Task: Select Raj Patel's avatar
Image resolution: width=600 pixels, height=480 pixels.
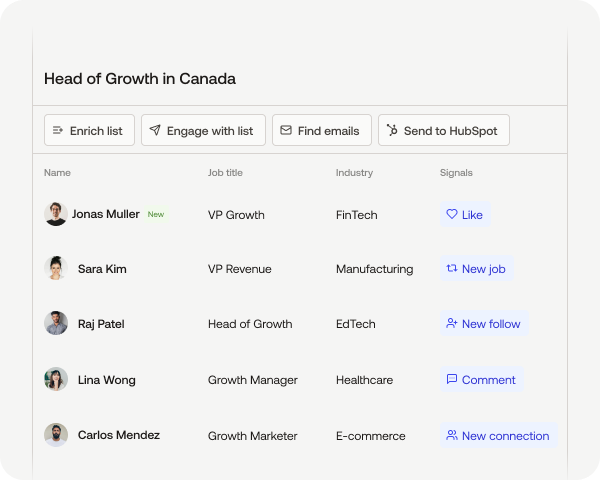Action: coord(56,324)
